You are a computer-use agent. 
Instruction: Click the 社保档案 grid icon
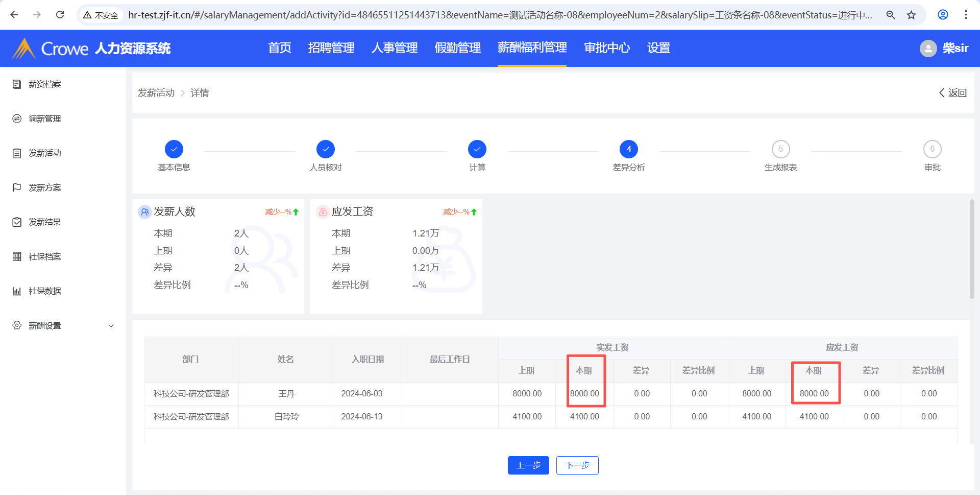point(17,256)
